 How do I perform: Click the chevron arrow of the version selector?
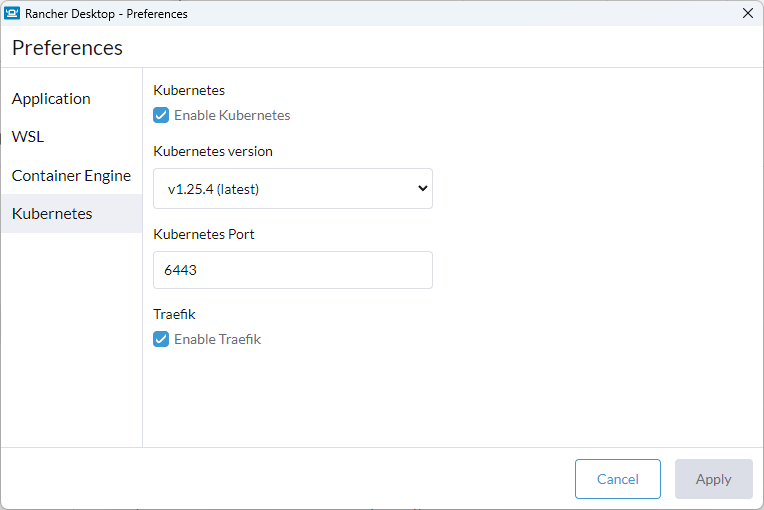tap(422, 188)
